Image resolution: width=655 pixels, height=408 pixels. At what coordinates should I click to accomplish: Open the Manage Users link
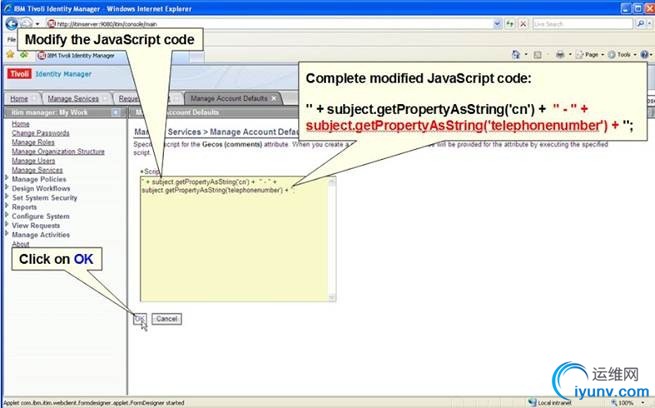point(33,161)
